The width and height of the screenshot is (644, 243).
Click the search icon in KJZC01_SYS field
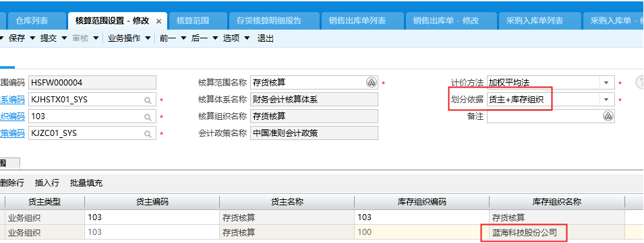coord(148,133)
